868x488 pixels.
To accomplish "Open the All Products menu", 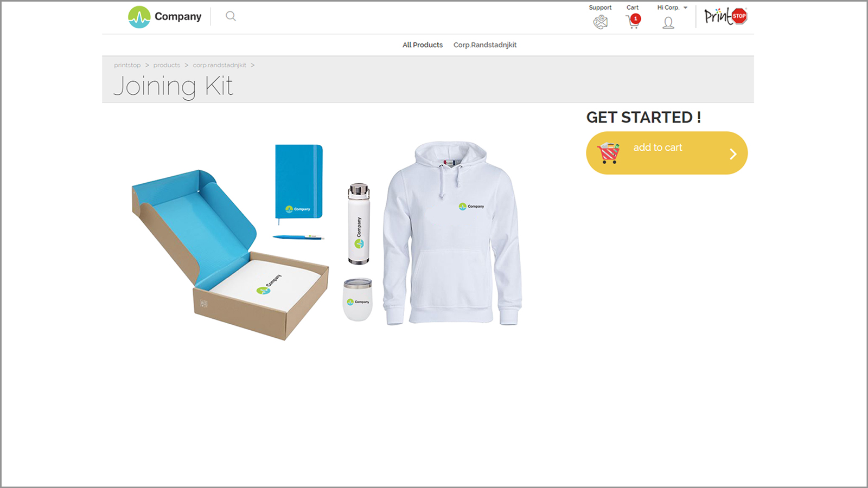I will [x=423, y=45].
